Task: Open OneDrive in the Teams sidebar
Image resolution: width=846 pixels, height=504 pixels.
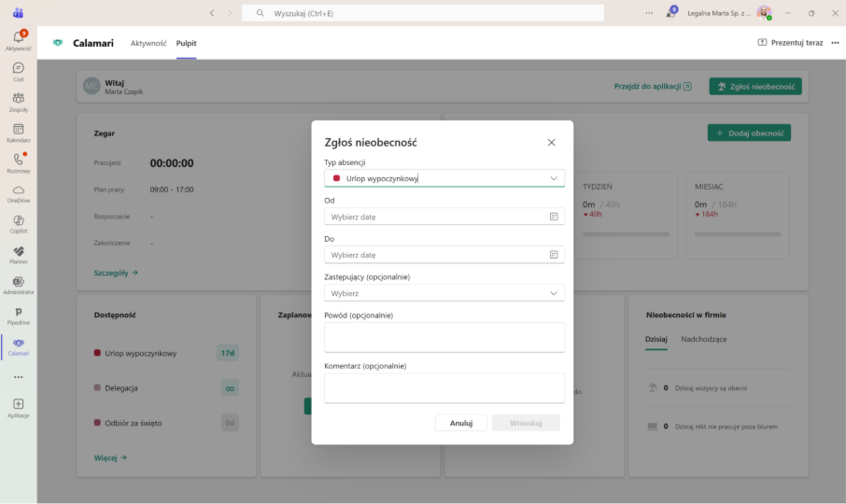Action: (19, 194)
